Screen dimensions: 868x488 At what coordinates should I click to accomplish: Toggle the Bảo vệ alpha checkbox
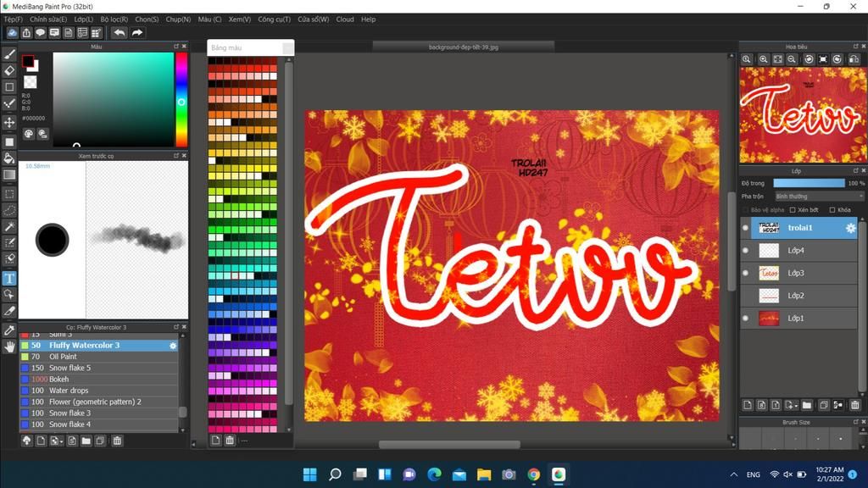tap(746, 210)
